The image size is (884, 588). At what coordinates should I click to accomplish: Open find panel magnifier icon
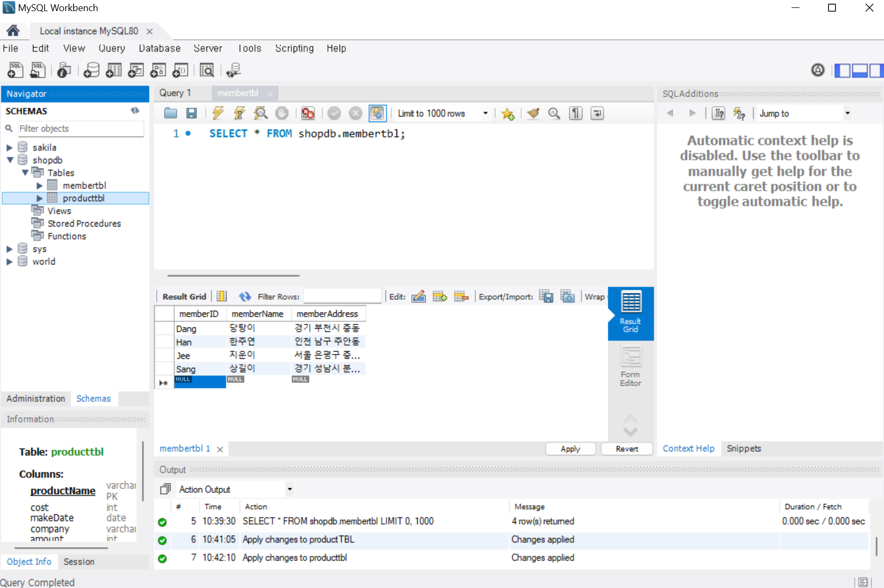pyautogui.click(x=554, y=113)
